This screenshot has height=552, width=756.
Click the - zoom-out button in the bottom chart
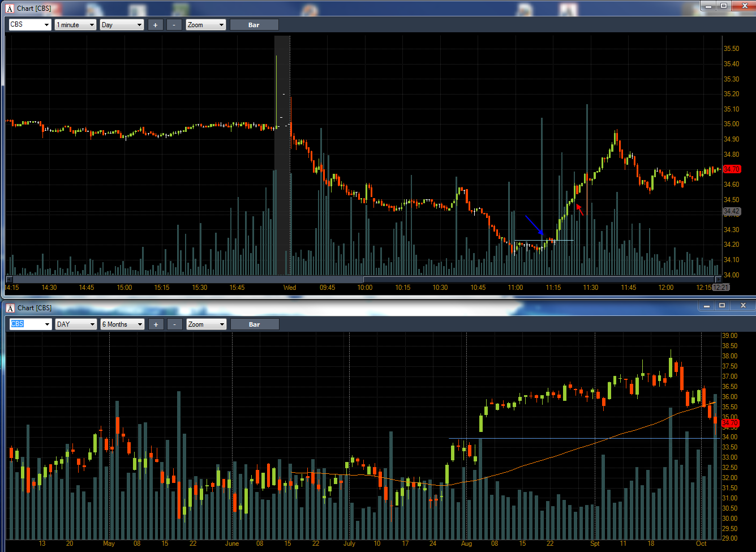coord(175,324)
